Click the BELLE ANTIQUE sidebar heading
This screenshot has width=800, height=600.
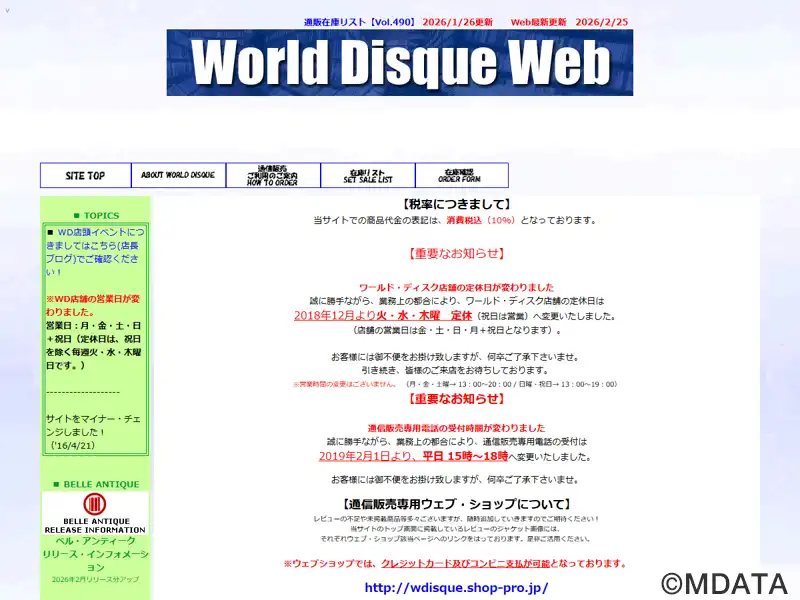click(x=96, y=484)
